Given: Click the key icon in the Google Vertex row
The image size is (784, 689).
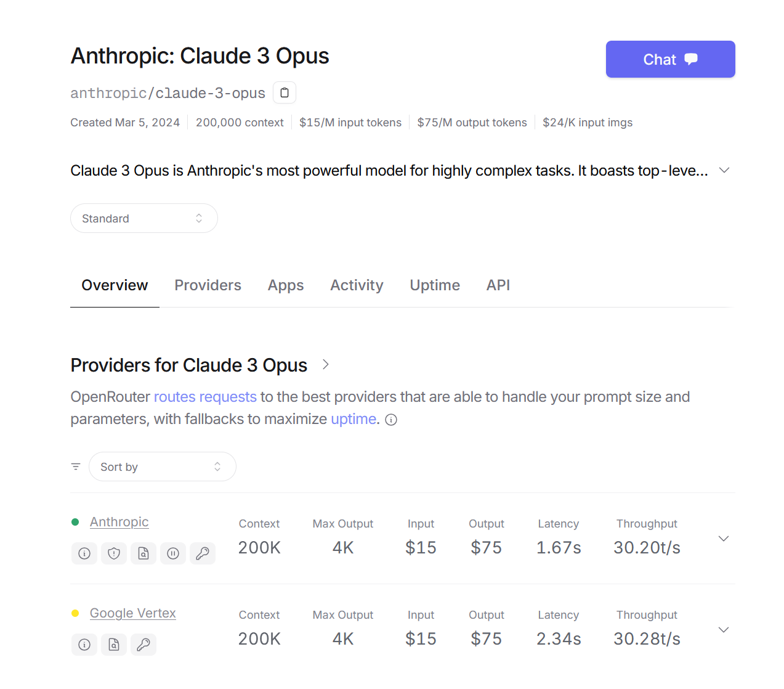Looking at the screenshot, I should [x=143, y=645].
